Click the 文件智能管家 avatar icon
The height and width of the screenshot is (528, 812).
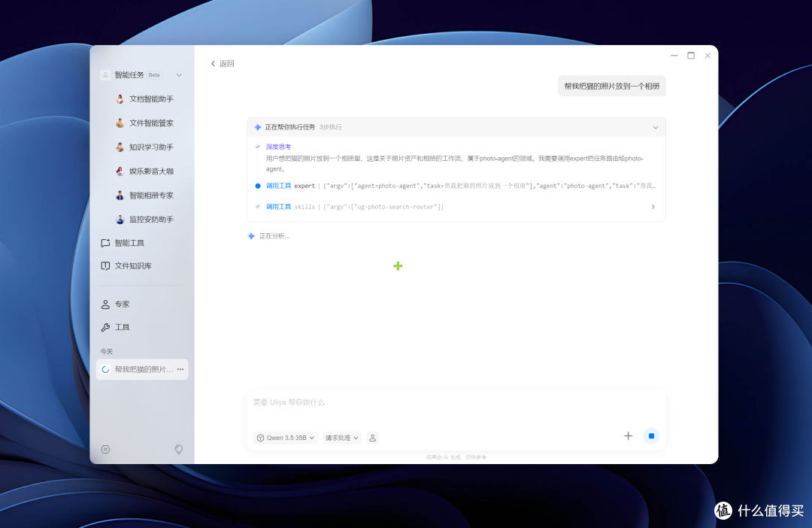click(x=120, y=123)
